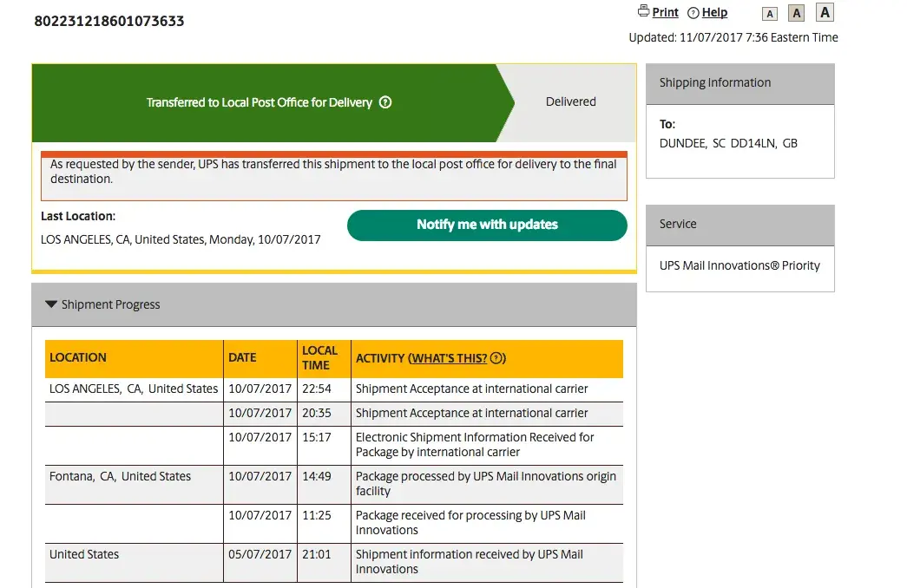Click help icon beside Transferred to Local Post Office
This screenshot has width=907, height=588.
coord(386,102)
